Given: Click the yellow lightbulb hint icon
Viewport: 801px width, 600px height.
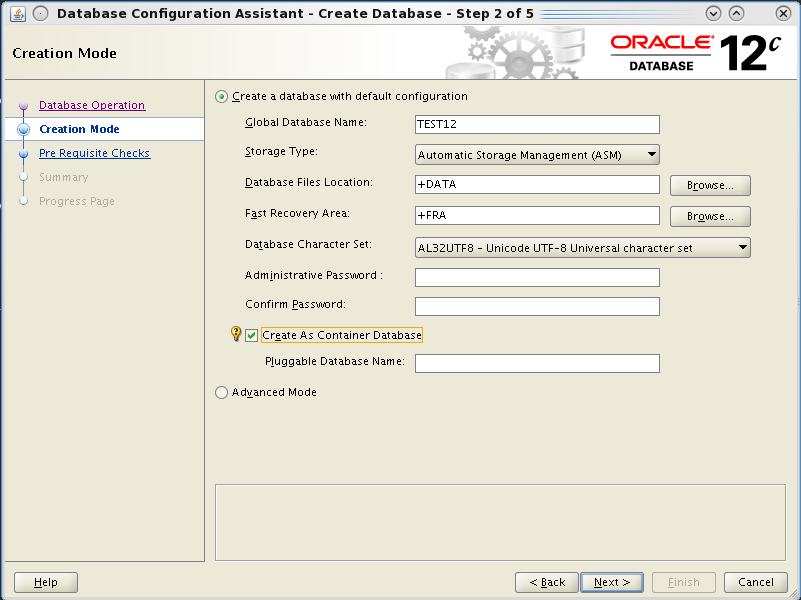Looking at the screenshot, I should click(235, 334).
